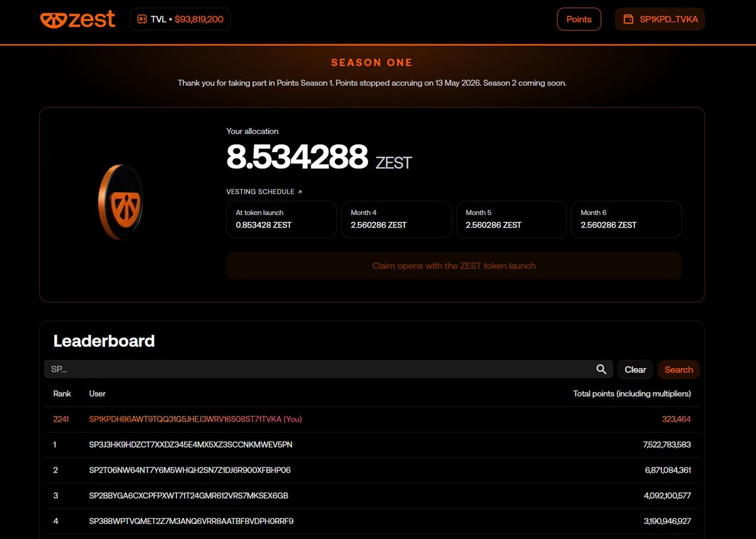The width and height of the screenshot is (756, 539).
Task: Select the Month 4 vesting card
Action: point(396,219)
